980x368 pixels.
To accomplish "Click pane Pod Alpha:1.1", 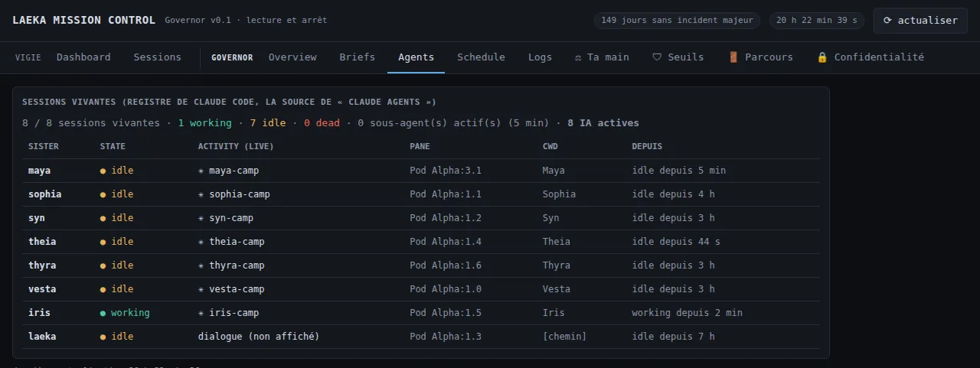I will [x=446, y=194].
